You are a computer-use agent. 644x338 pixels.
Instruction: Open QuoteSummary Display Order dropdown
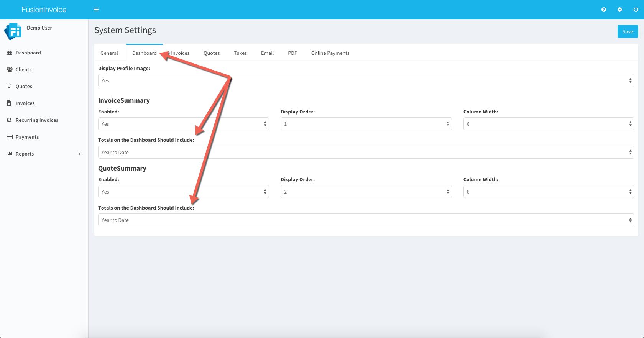tap(366, 192)
